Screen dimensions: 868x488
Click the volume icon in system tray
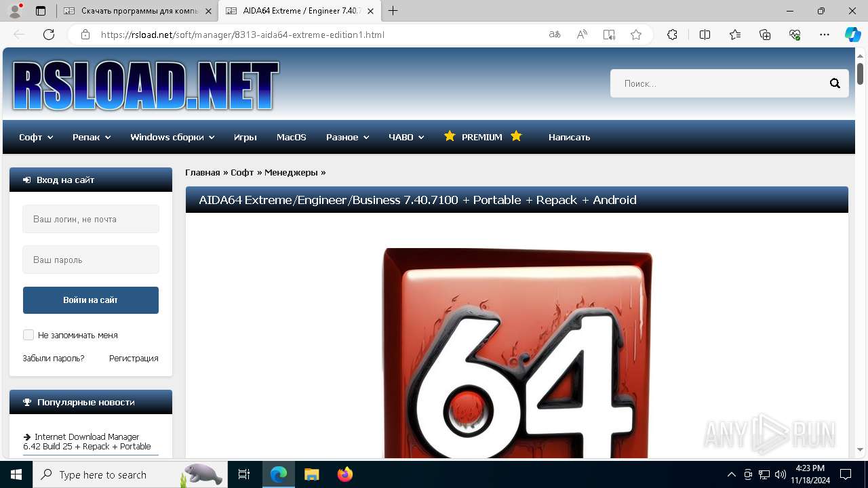781,474
